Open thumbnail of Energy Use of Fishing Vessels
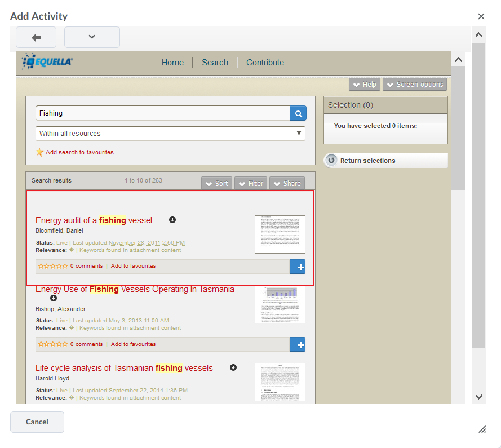The height and width of the screenshot is (448, 501). [x=280, y=304]
